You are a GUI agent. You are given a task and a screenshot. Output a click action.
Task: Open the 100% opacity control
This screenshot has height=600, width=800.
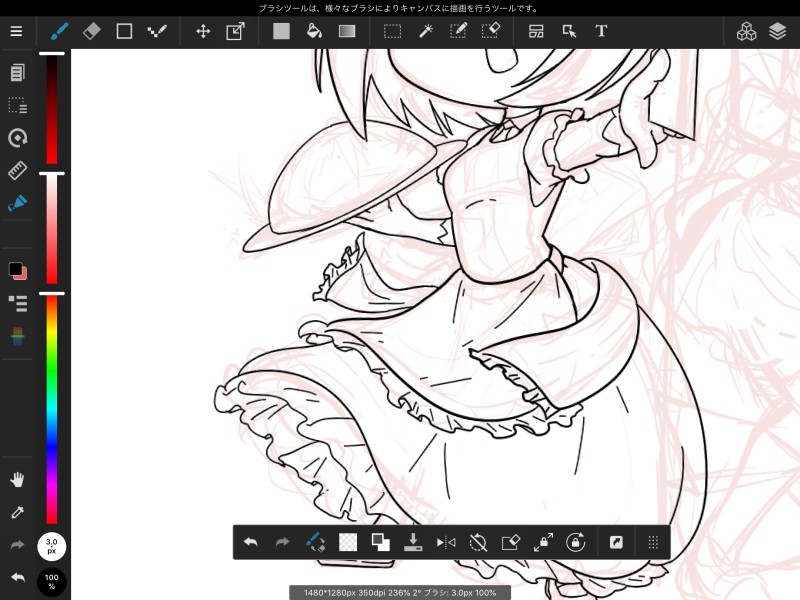pyautogui.click(x=52, y=582)
